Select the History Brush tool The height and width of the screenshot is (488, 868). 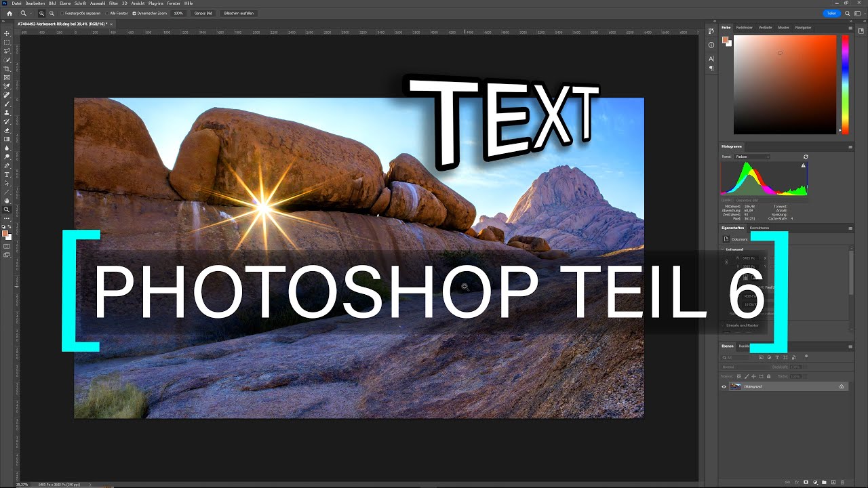tap(7, 121)
